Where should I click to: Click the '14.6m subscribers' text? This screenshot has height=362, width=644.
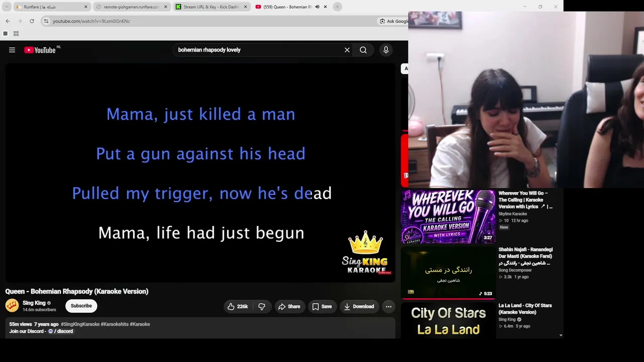point(39,310)
